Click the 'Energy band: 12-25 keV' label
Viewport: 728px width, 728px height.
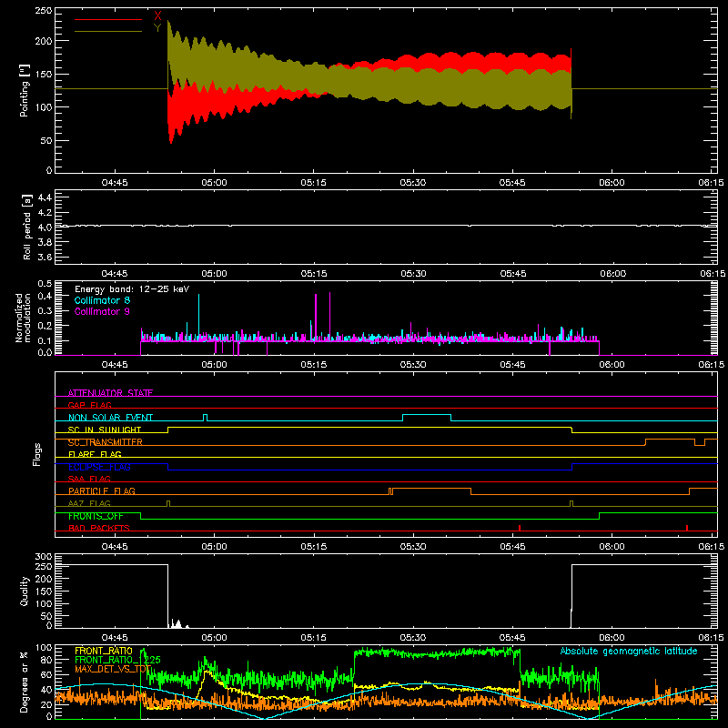click(x=132, y=289)
